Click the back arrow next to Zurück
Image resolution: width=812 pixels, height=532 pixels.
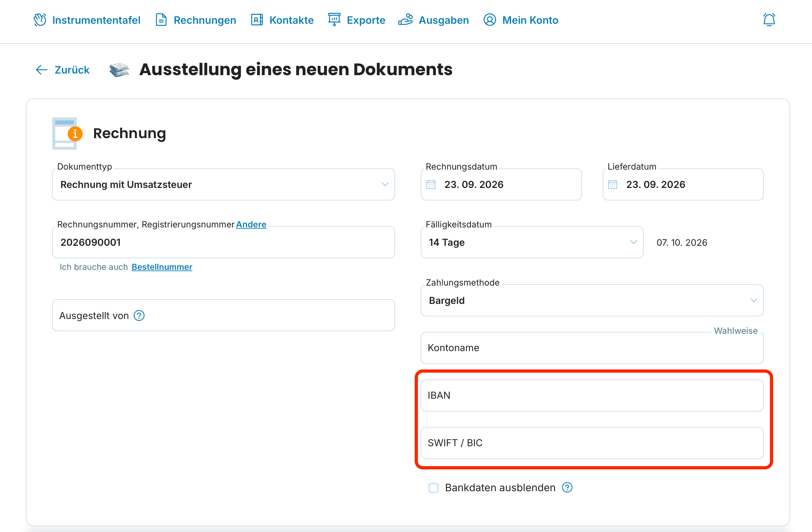point(42,70)
